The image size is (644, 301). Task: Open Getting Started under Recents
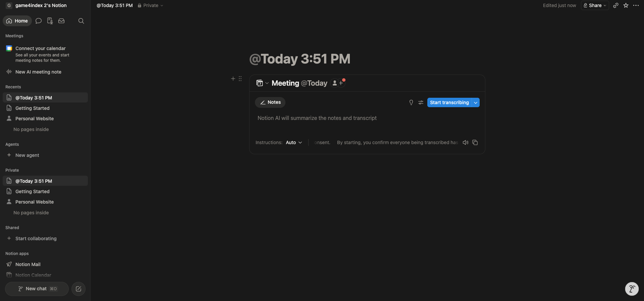45,108
